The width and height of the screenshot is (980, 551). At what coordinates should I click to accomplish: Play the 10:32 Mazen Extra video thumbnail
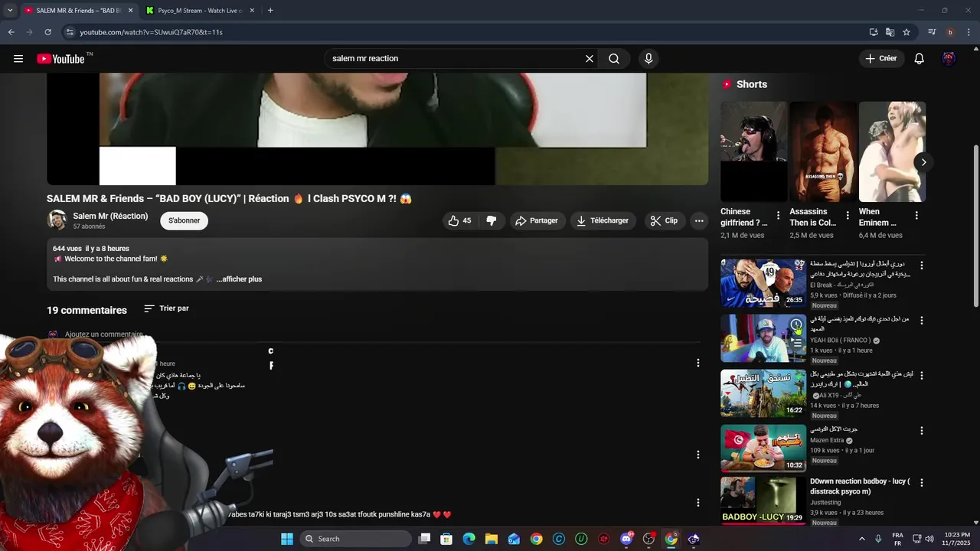pos(763,448)
